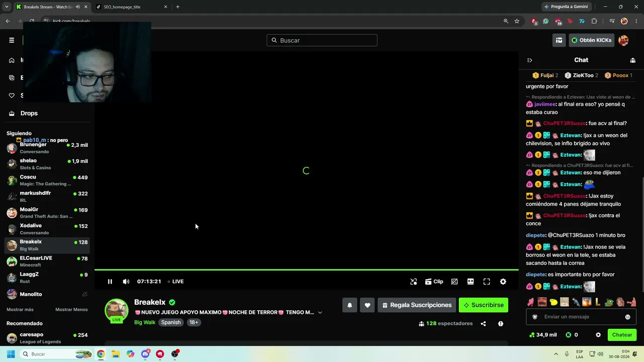
Task: Enter fullscreen video mode
Action: 487,282
